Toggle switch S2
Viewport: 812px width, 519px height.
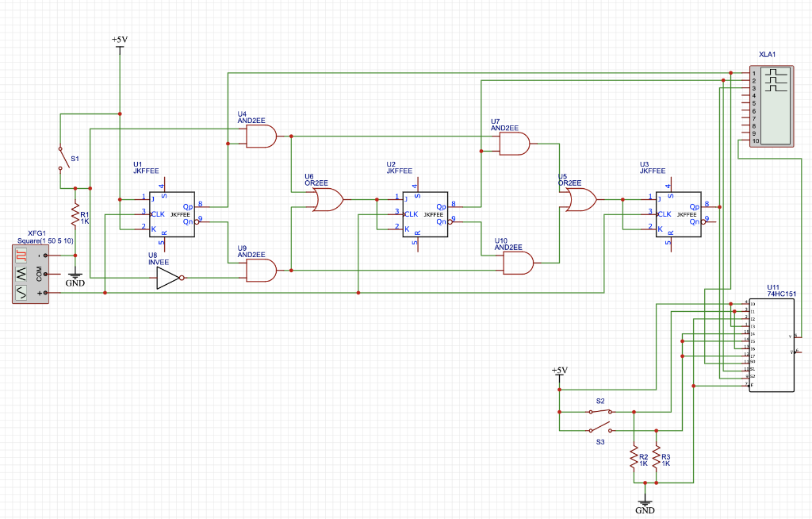pos(599,412)
